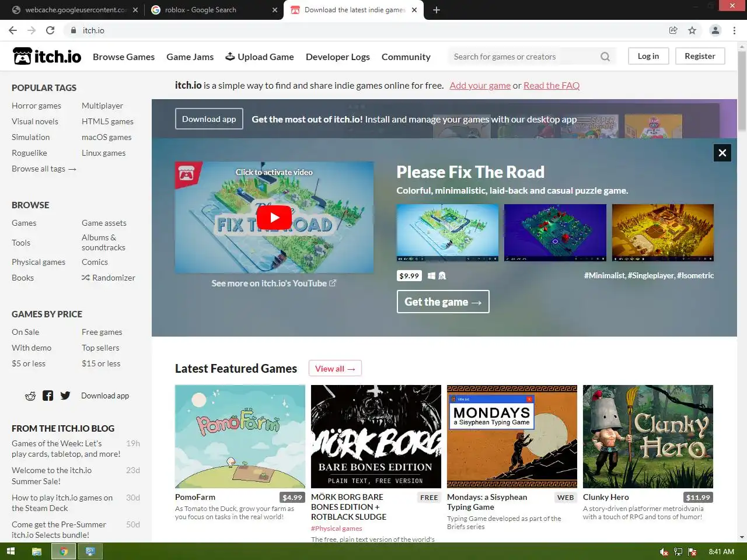Reload the current page
This screenshot has height=560, width=747.
click(50, 30)
